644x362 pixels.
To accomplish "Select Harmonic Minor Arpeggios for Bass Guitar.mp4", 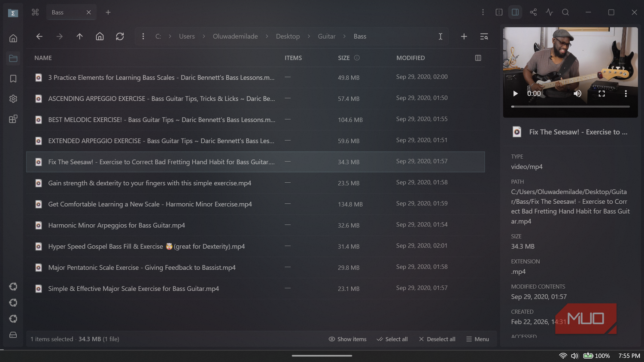I will [255, 225].
